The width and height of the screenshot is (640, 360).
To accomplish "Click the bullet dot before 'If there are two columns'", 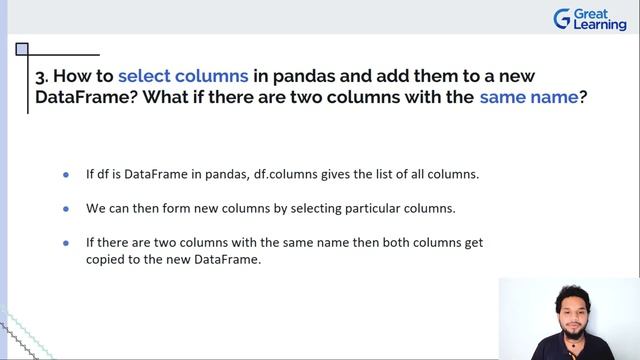I will (x=66, y=243).
